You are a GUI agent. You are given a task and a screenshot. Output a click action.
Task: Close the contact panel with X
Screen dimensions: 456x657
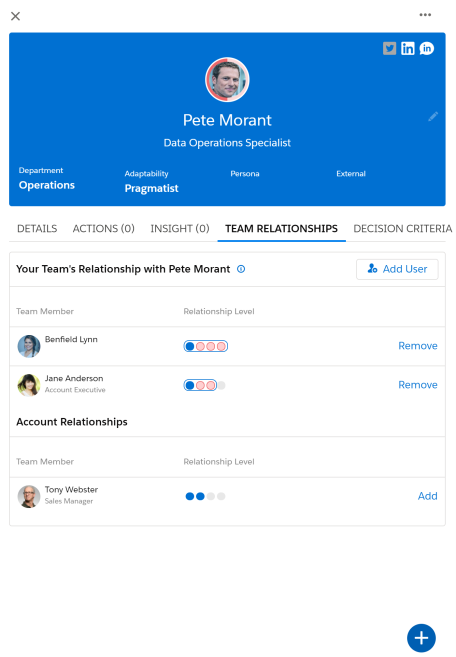point(16,16)
